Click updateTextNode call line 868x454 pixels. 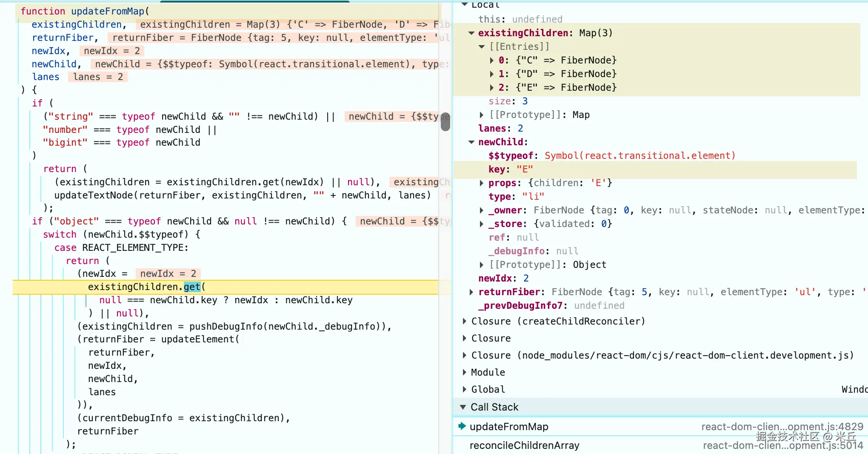click(243, 195)
